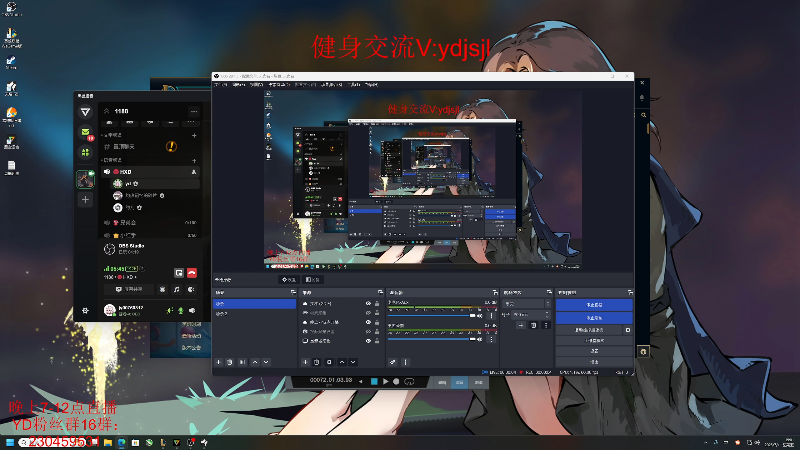Pop out the Audio Mixer dock panel
The width and height of the screenshot is (800, 450).
point(495,292)
